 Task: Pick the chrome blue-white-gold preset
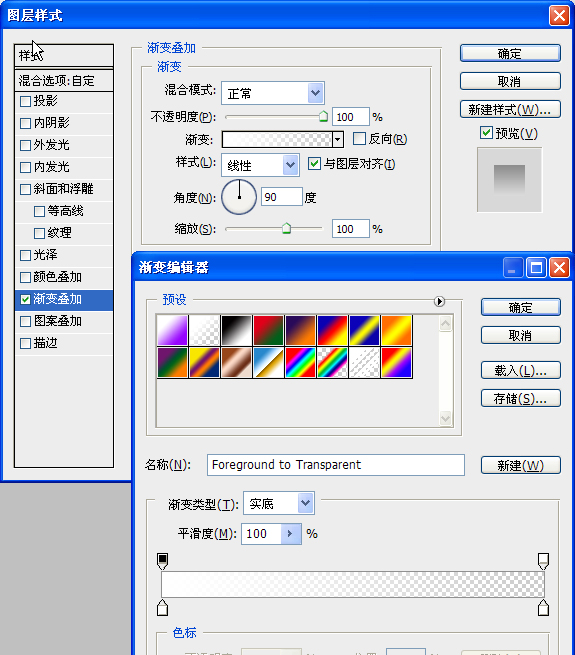(x=268, y=363)
